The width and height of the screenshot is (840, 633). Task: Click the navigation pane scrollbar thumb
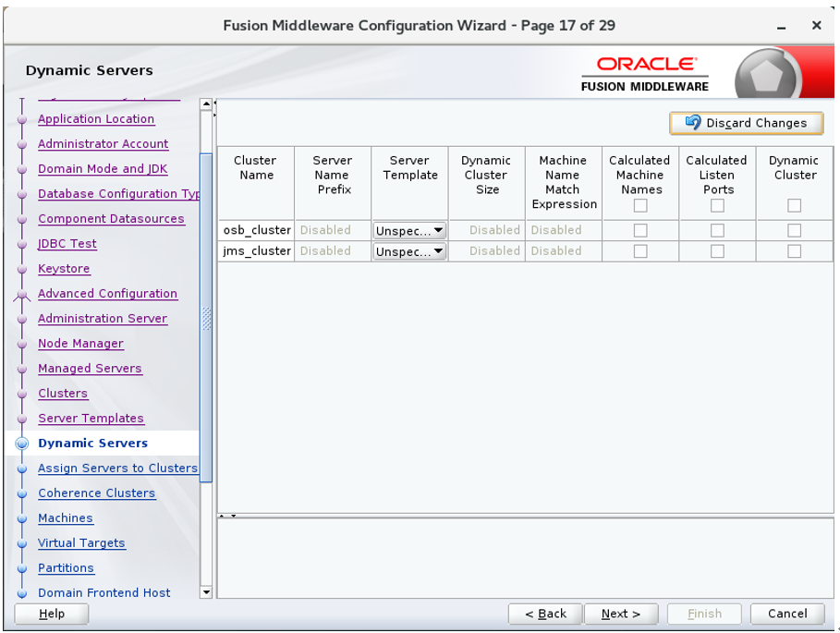[206, 318]
